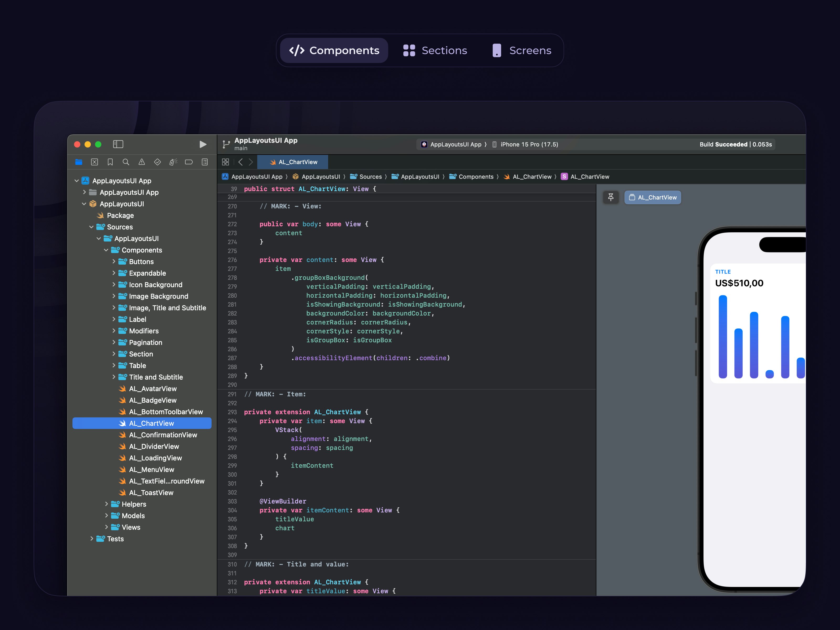Go forward with the right chevron

click(251, 162)
